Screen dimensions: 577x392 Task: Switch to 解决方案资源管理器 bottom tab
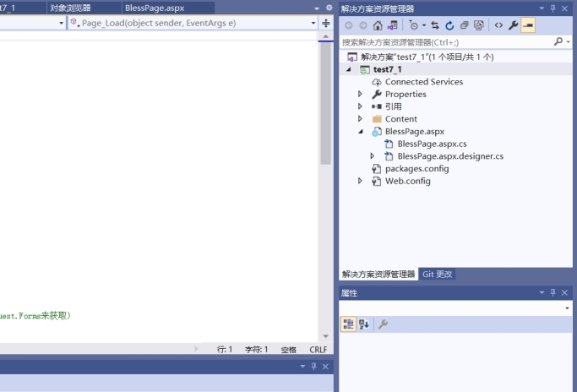[x=378, y=275]
